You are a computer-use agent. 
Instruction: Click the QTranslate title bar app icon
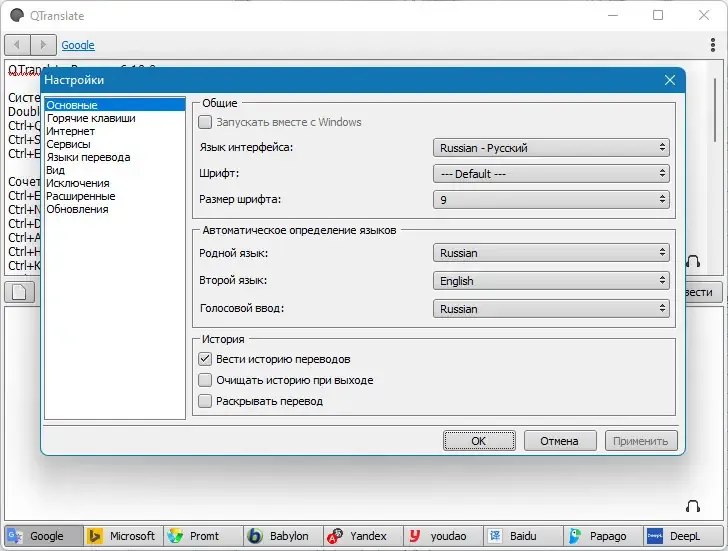17,15
